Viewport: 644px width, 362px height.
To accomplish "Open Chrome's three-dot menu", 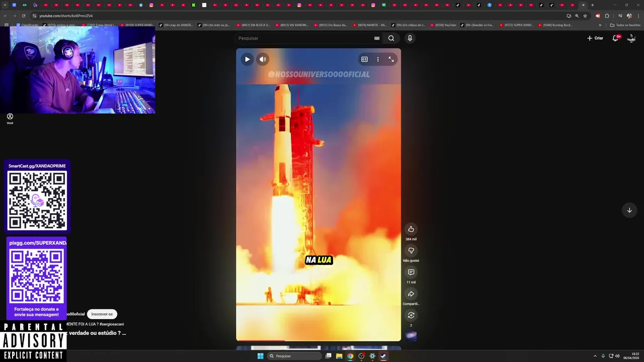I will (x=638, y=16).
